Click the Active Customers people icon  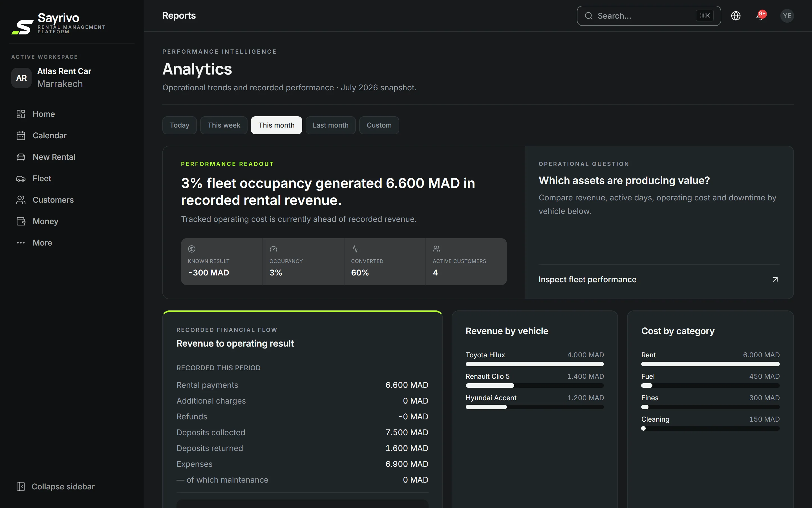coord(436,249)
